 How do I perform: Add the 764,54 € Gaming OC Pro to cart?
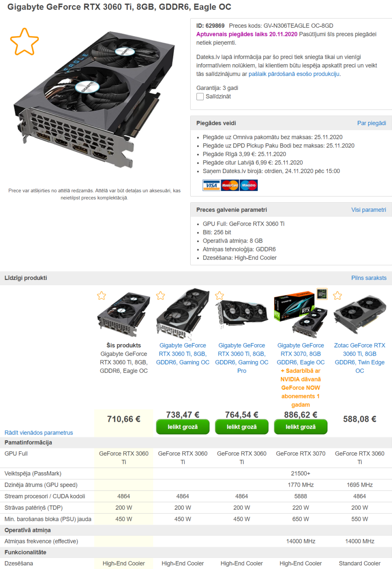click(242, 427)
